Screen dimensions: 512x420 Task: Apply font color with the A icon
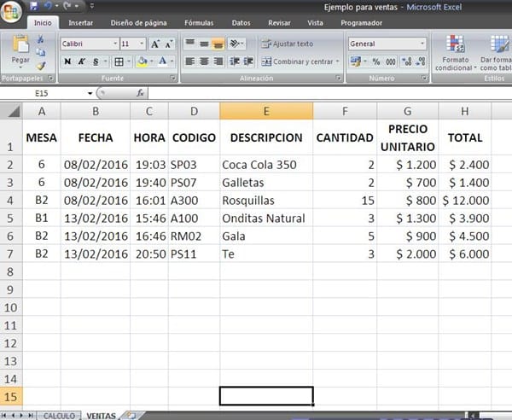[163, 61]
